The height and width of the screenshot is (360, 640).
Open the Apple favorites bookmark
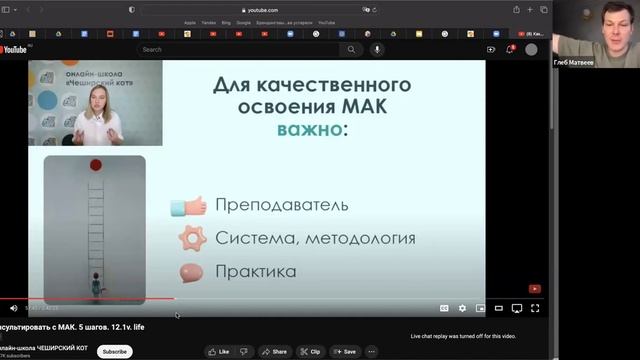coord(190,23)
